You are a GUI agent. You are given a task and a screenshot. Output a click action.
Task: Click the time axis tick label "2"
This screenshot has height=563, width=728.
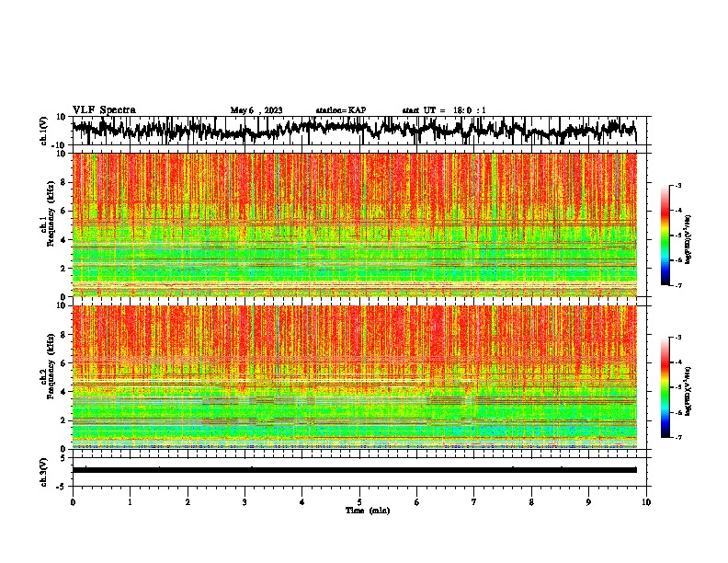tap(188, 502)
